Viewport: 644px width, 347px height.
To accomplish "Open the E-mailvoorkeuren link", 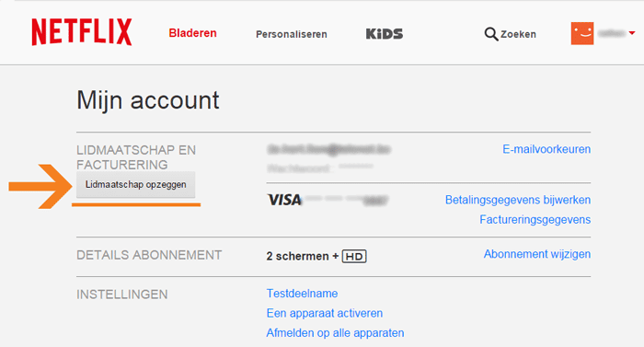I will 546,149.
